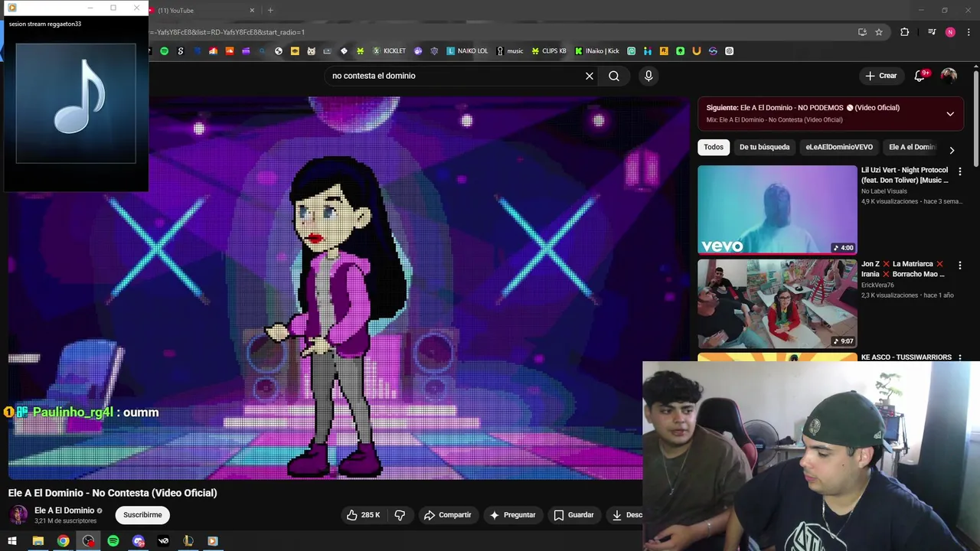
Task: Open media player taskbar icon
Action: 213,541
